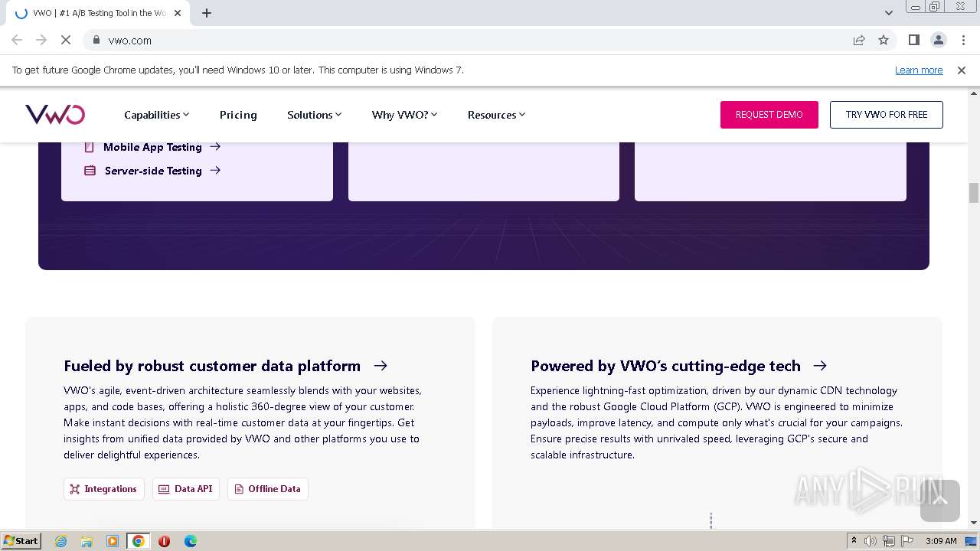
Task: Click the REQUEST DEMO button
Action: [x=769, y=115]
